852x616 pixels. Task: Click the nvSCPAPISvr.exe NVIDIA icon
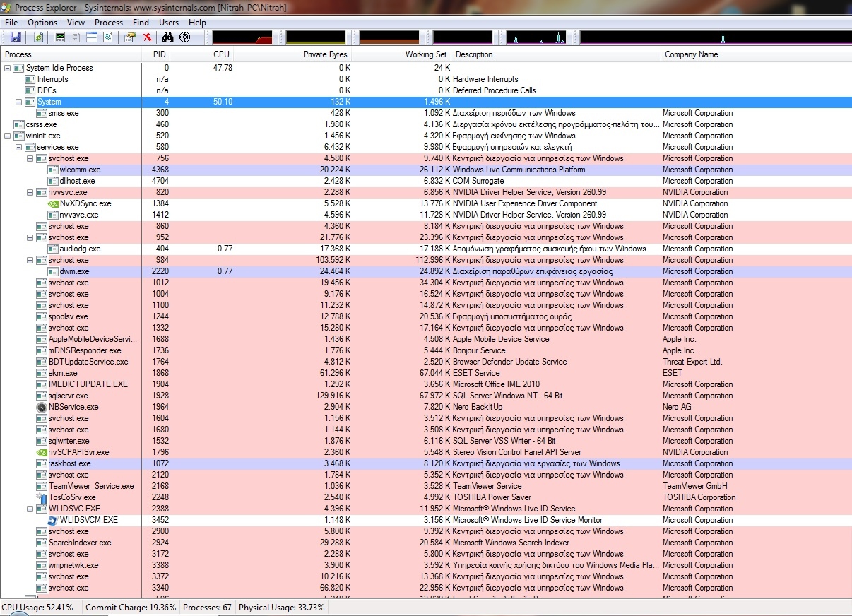pyautogui.click(x=42, y=452)
